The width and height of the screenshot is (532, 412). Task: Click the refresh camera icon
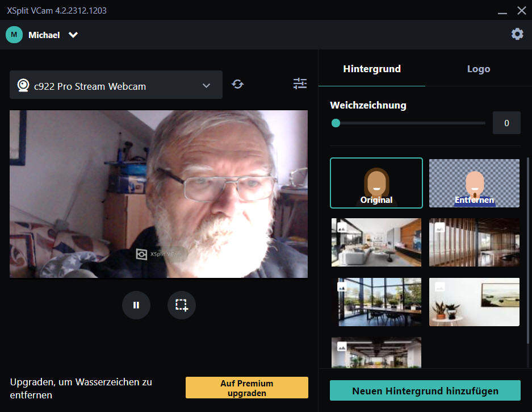click(x=238, y=84)
